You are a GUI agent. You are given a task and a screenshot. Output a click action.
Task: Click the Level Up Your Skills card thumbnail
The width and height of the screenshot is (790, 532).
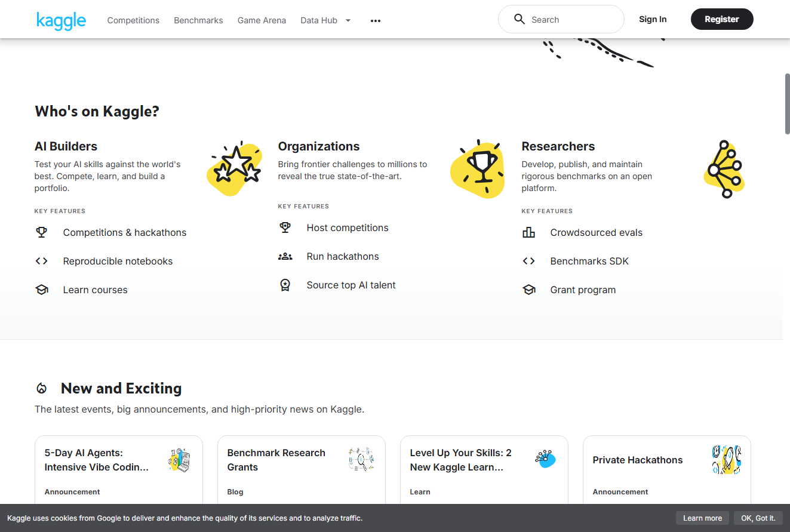pyautogui.click(x=545, y=459)
